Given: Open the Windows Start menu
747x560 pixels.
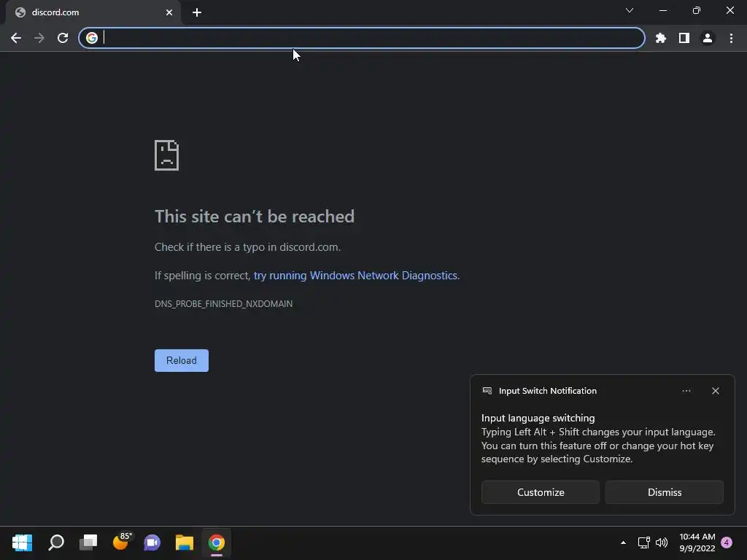Looking at the screenshot, I should 22,542.
